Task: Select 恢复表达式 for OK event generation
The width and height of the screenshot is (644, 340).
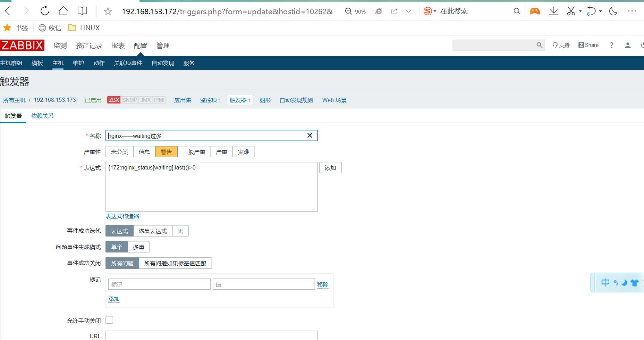Action: (153, 231)
